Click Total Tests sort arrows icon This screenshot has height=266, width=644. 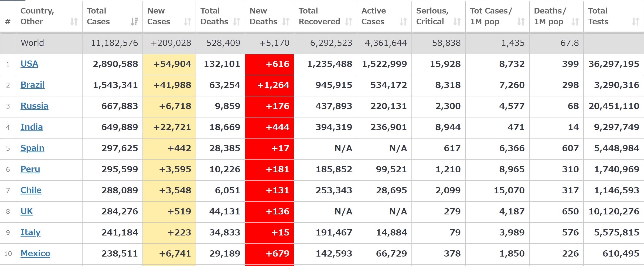click(x=636, y=22)
